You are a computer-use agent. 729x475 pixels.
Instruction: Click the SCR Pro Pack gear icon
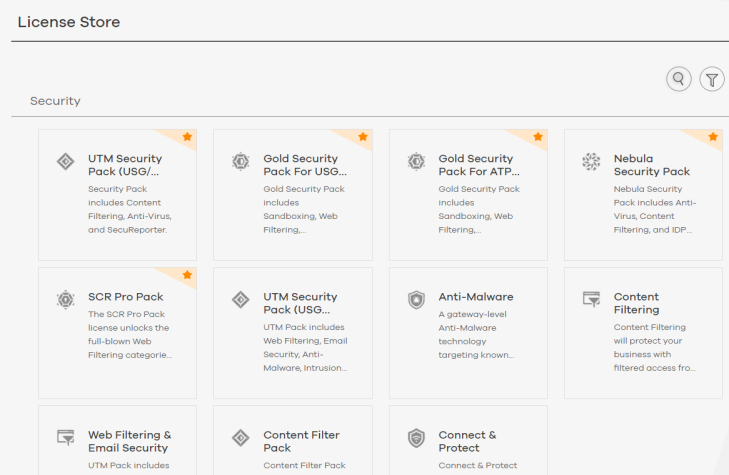[x=66, y=300]
